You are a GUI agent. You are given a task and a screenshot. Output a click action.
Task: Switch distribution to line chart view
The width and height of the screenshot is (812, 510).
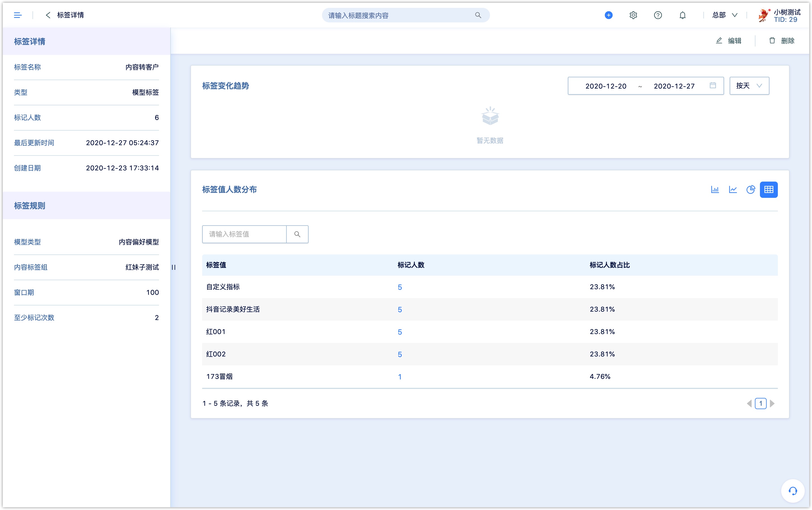click(x=733, y=189)
